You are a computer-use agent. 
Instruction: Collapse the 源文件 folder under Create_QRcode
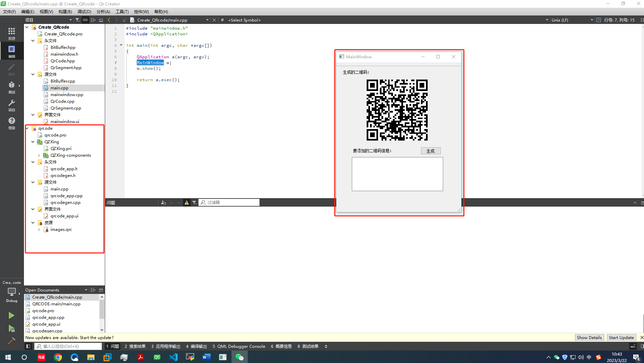tap(33, 74)
